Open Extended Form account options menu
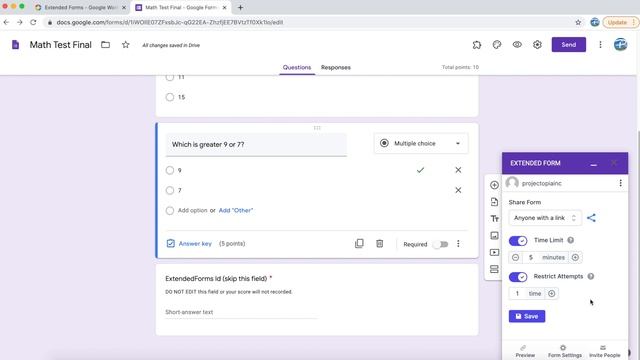Image resolution: width=640 pixels, height=360 pixels. point(620,183)
